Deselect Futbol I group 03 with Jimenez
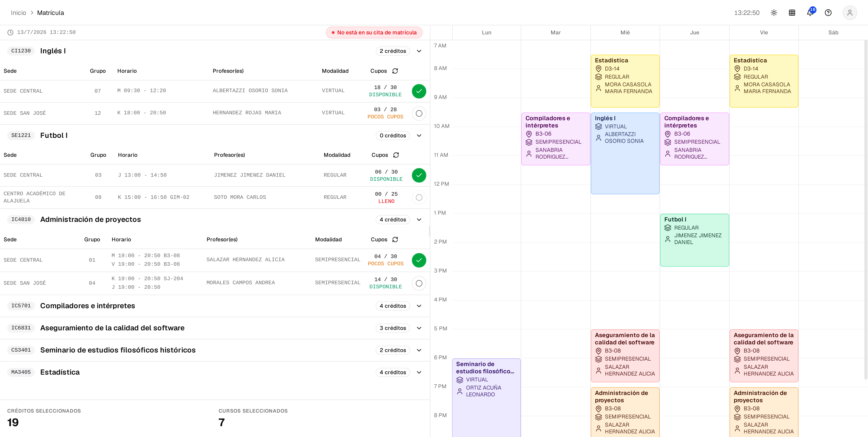The width and height of the screenshot is (868, 437). [419, 176]
